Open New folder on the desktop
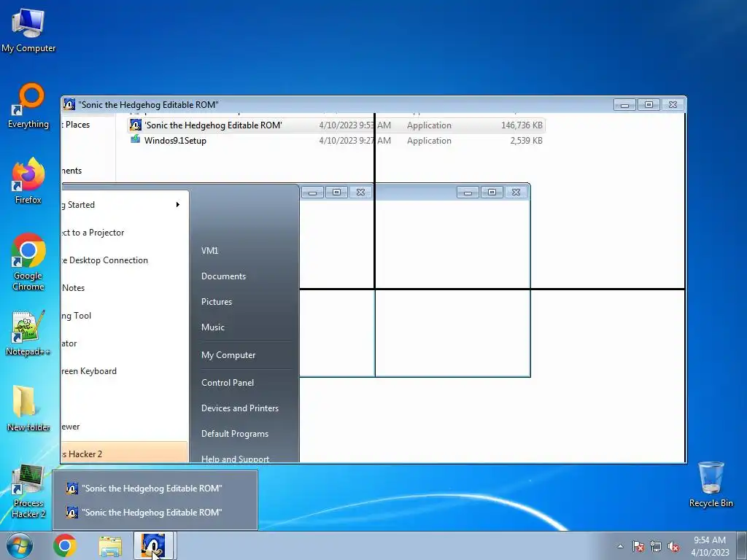The image size is (747, 560). (28, 408)
